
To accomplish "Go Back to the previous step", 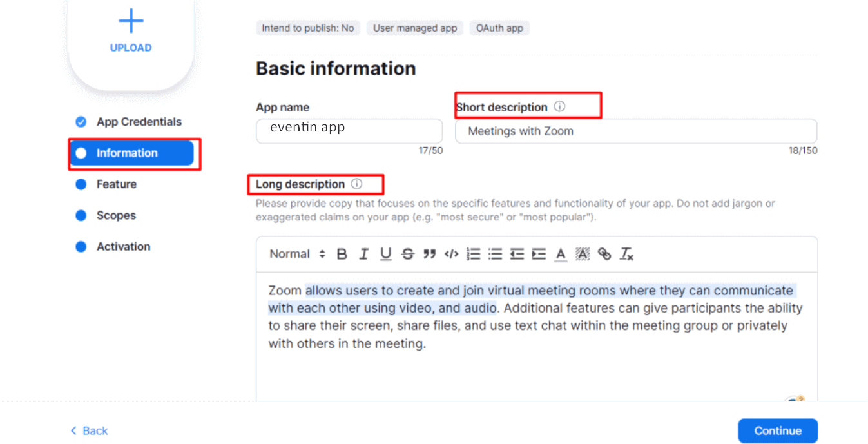I will point(88,430).
